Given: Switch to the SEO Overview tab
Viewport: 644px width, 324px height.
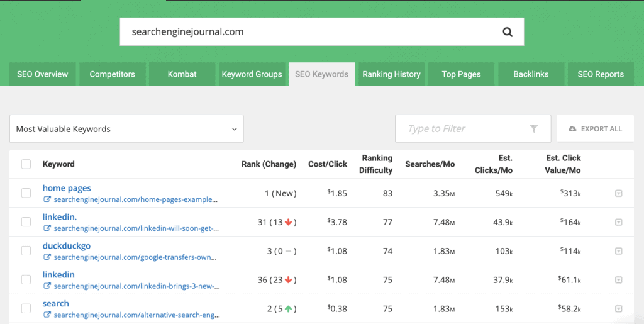Looking at the screenshot, I should [x=43, y=74].
